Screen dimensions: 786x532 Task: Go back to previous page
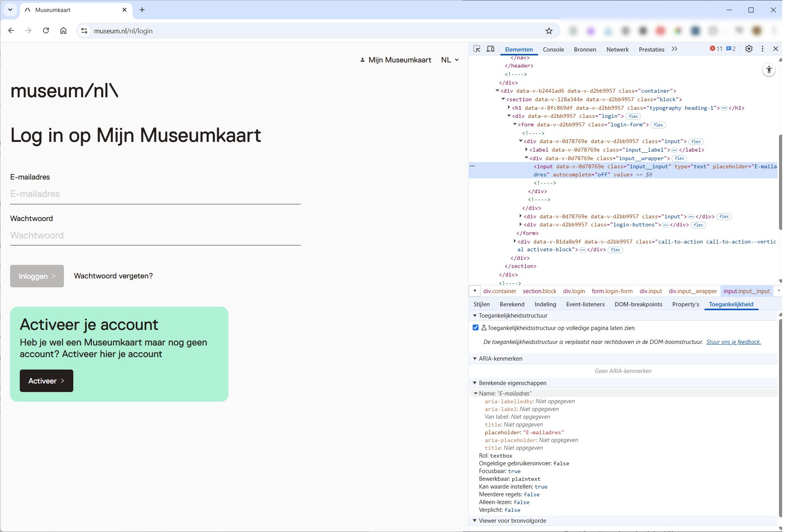click(x=11, y=31)
